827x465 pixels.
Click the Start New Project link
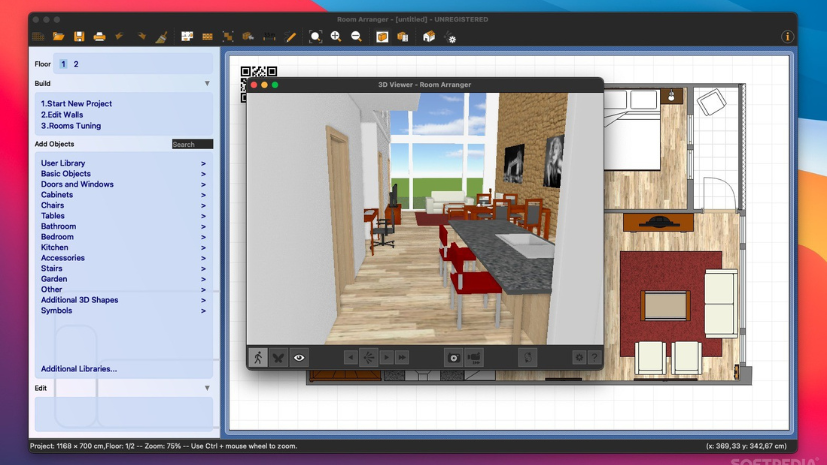[76, 104]
